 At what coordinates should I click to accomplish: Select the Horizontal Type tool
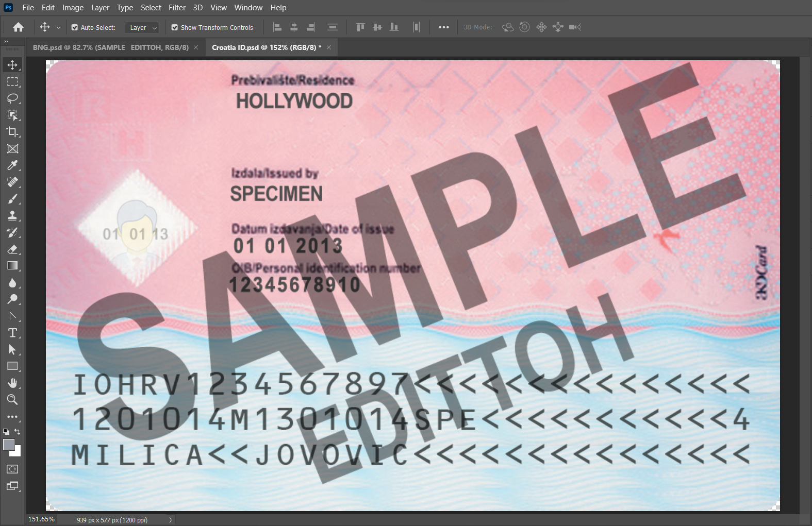pyautogui.click(x=12, y=333)
